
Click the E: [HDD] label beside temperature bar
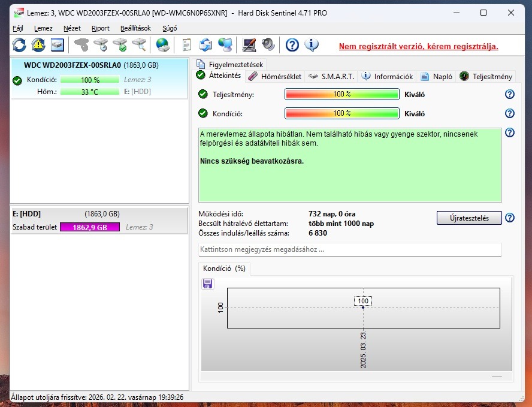click(137, 92)
